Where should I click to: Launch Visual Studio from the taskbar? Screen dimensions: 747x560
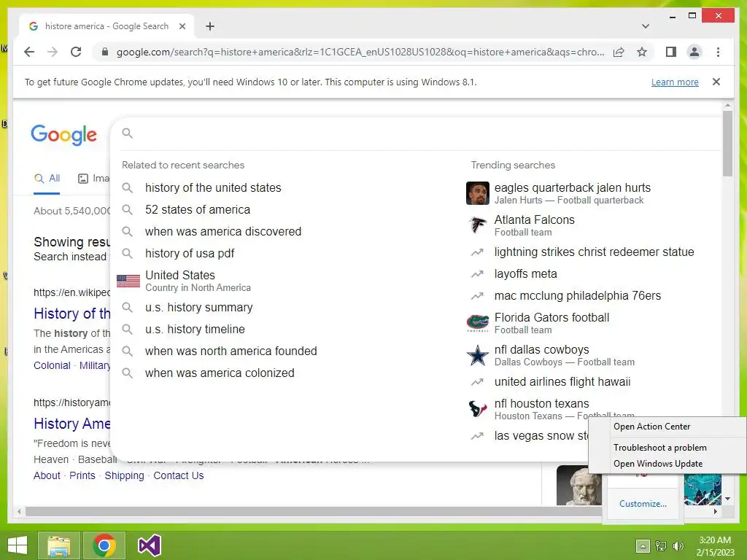click(150, 545)
